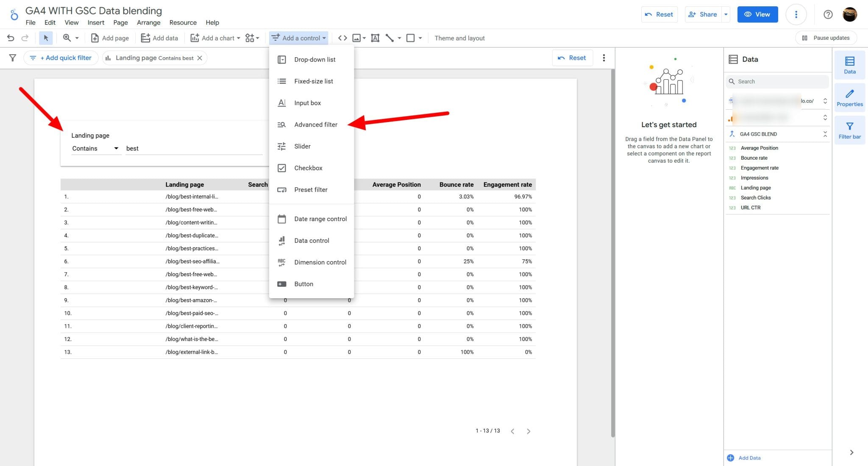Viewport: 868px width, 466px height.
Task: Click the Add quick filter link
Action: [x=61, y=58]
